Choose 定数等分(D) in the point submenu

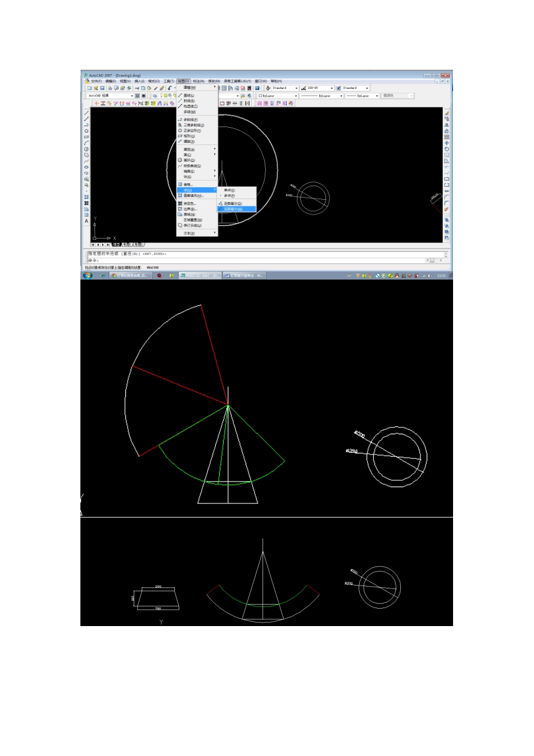[x=237, y=204]
